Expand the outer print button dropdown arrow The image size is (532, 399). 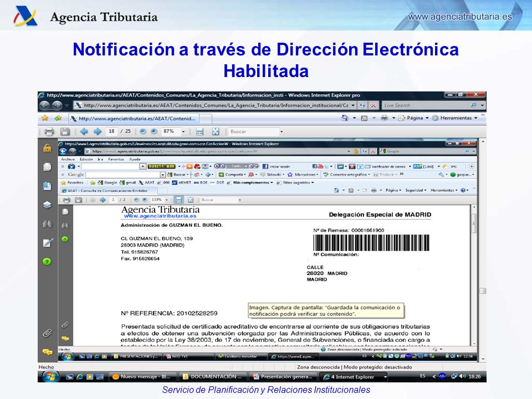point(393,118)
